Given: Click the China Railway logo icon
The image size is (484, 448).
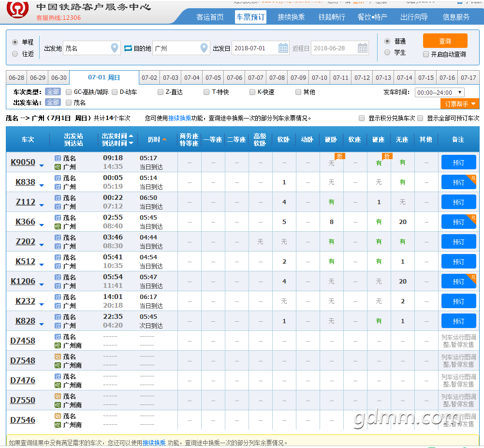Looking at the screenshot, I should [x=17, y=9].
